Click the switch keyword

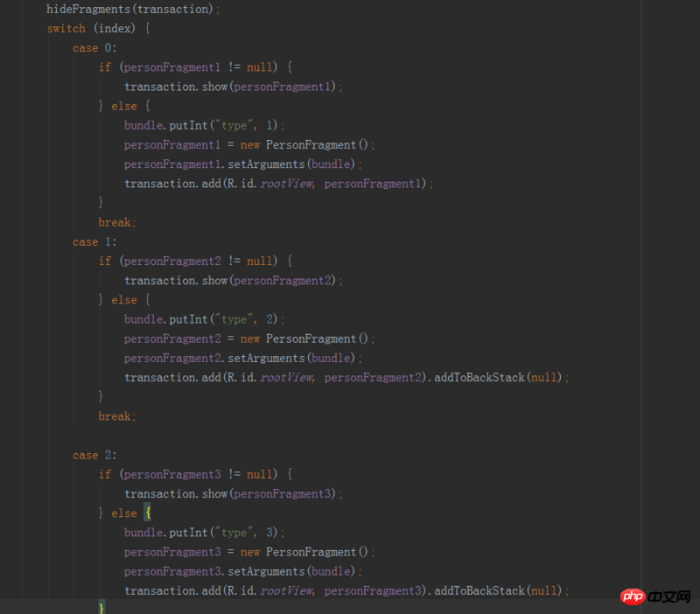[x=66, y=29]
